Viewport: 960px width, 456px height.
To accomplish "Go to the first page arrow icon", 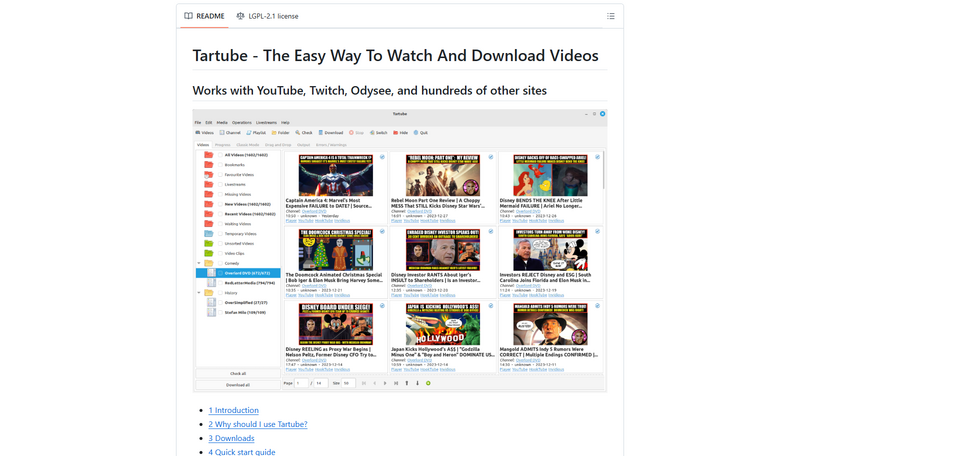I will click(364, 383).
